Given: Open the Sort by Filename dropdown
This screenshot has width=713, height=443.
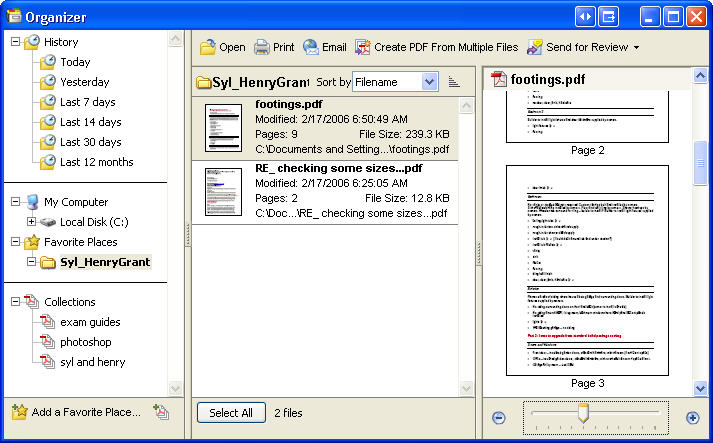Looking at the screenshot, I should pyautogui.click(x=429, y=82).
